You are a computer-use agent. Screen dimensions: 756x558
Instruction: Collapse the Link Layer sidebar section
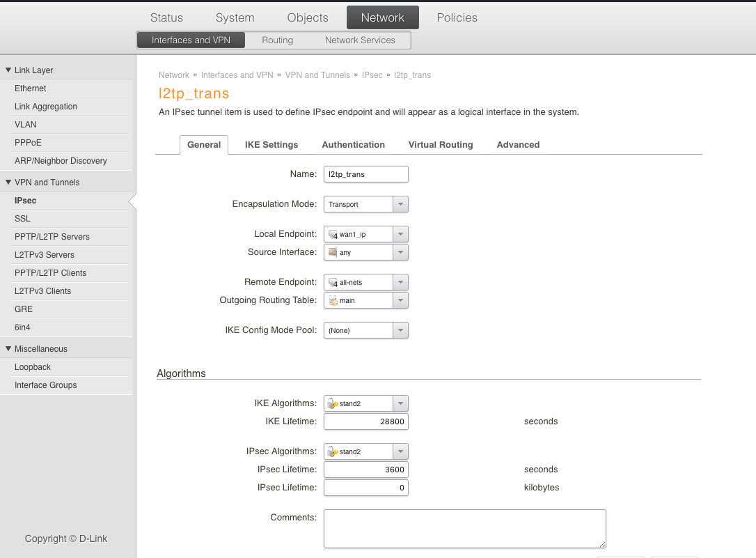8,70
